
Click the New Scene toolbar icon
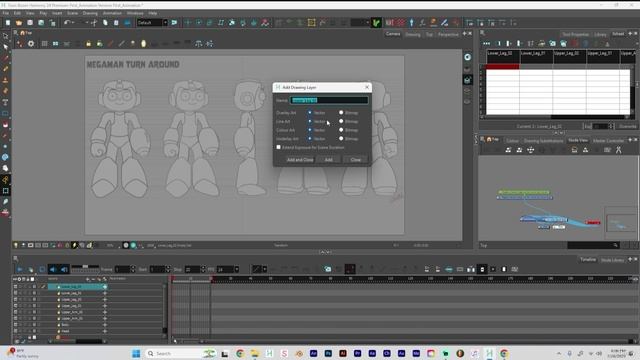tap(8, 23)
